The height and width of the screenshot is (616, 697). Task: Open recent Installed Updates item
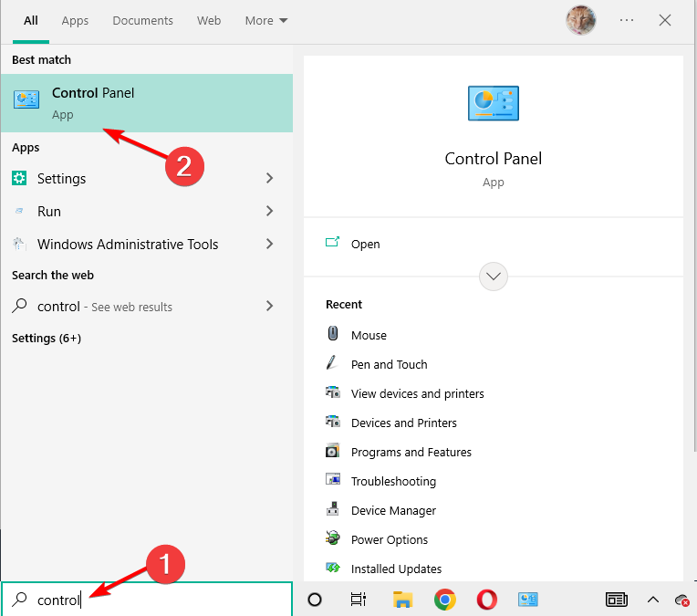tap(396, 569)
